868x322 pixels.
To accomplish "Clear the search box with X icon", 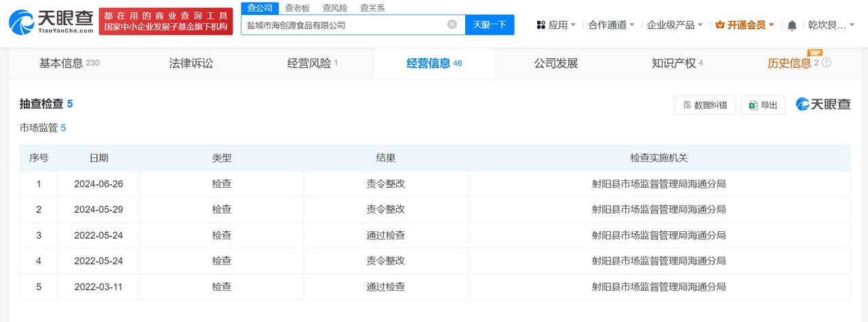I will 452,24.
